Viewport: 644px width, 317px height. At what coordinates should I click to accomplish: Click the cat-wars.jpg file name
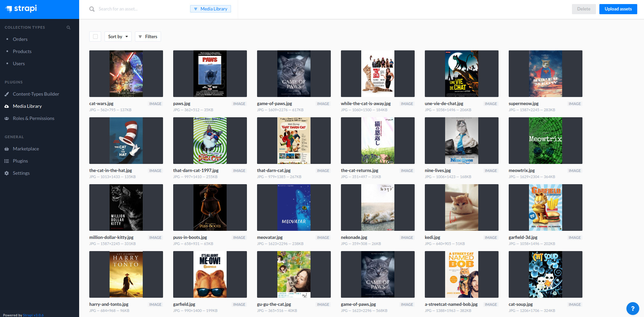pos(101,104)
